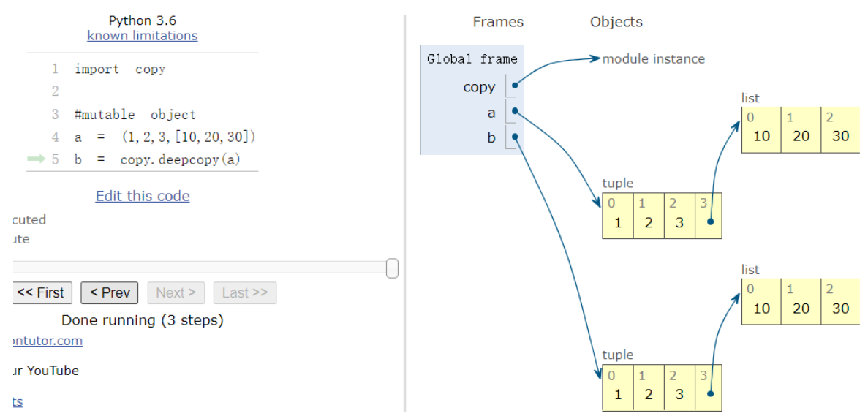Open the known limitations link

[x=143, y=36]
